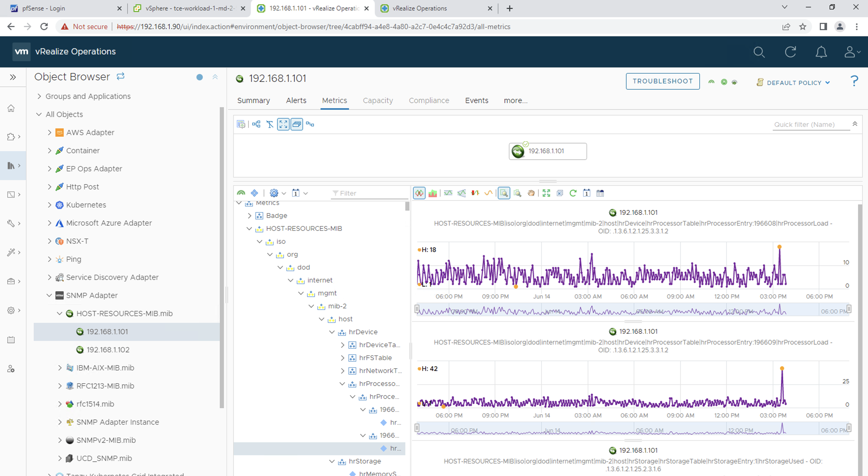Open the Environment section in side navigation

(x=13, y=166)
